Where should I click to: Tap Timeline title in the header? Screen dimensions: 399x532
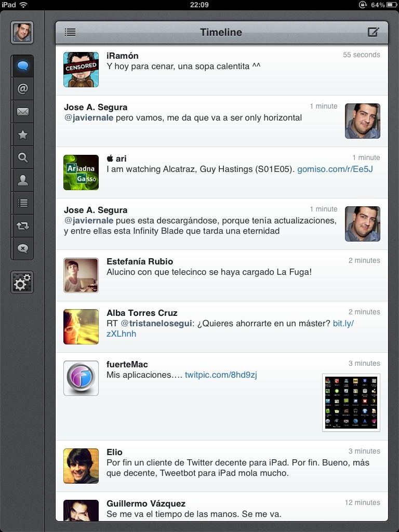point(221,32)
